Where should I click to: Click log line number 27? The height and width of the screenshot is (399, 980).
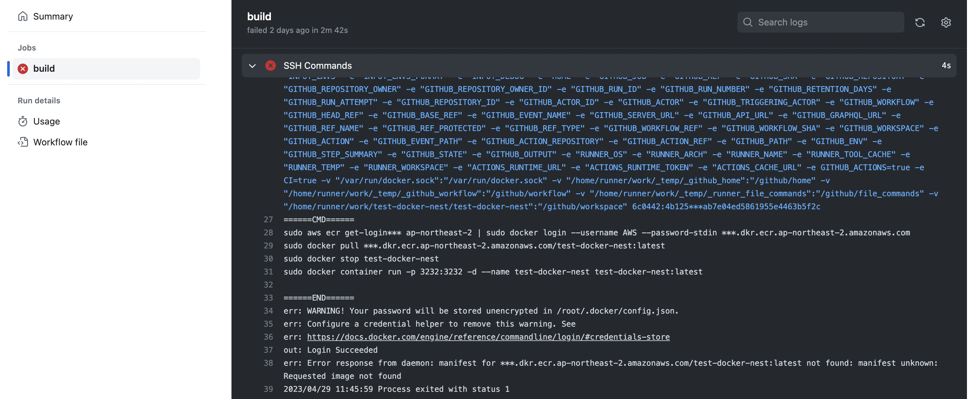click(x=268, y=219)
